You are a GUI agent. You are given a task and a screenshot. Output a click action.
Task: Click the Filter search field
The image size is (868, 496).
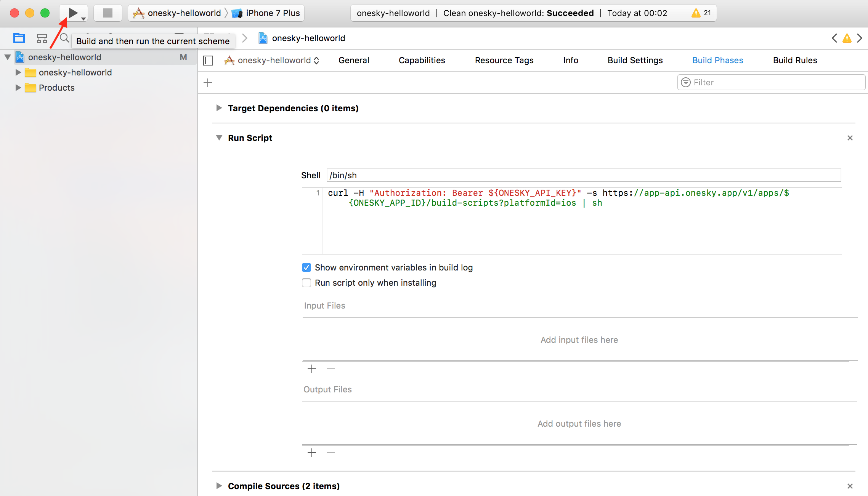pyautogui.click(x=771, y=82)
